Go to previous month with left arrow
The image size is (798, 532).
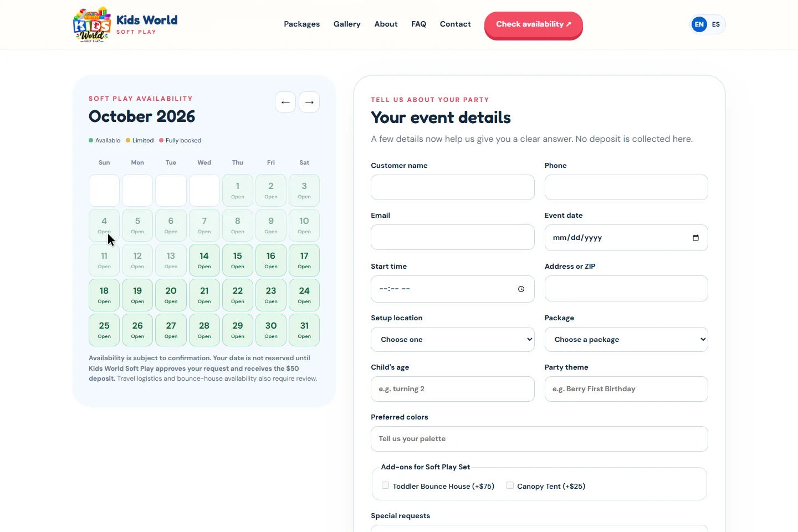285,102
